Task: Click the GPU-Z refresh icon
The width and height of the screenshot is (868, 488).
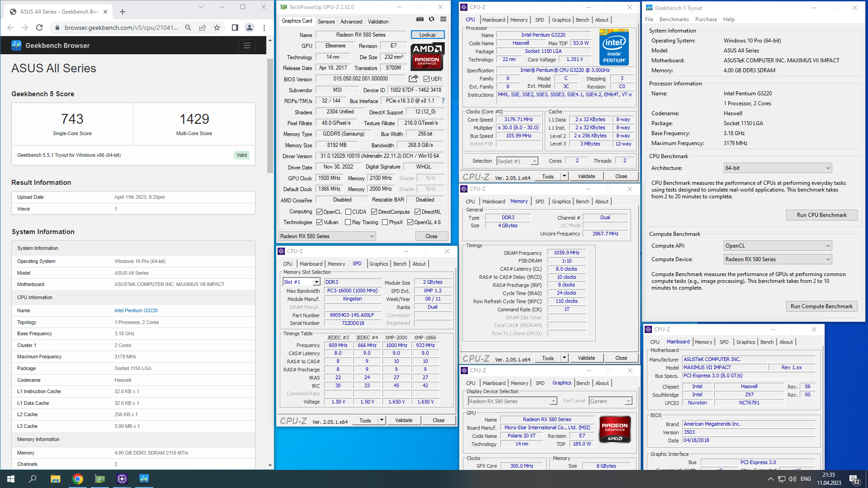Action: pyautogui.click(x=431, y=19)
